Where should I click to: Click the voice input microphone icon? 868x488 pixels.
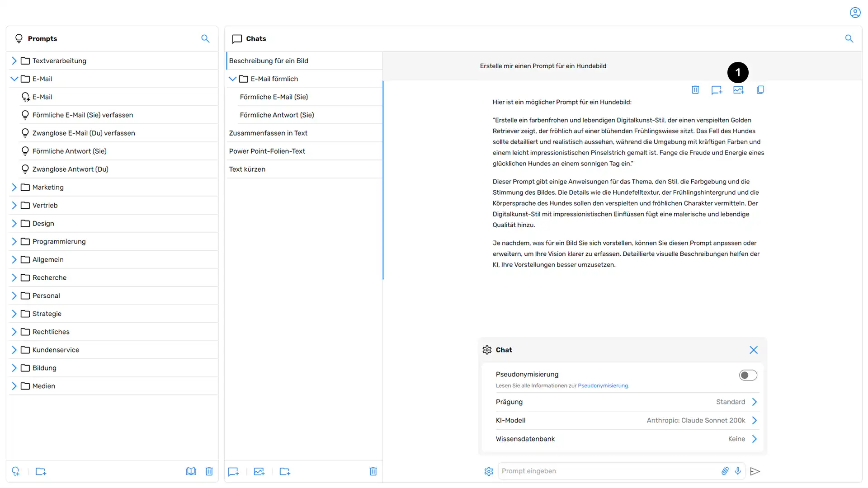click(737, 471)
